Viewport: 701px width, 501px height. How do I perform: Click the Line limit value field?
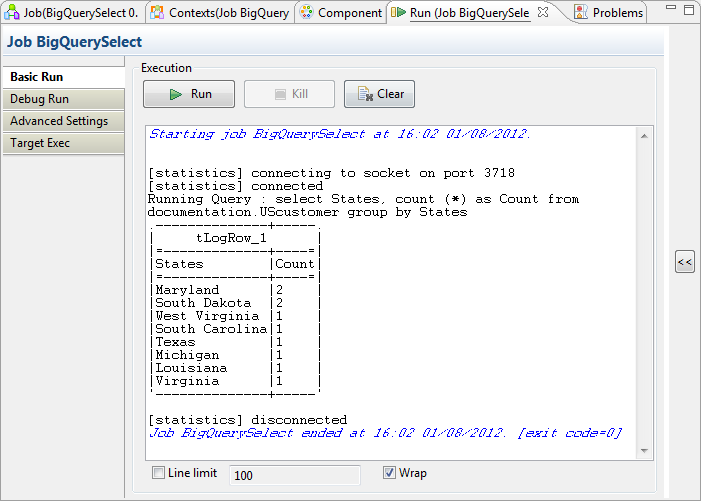pos(295,475)
